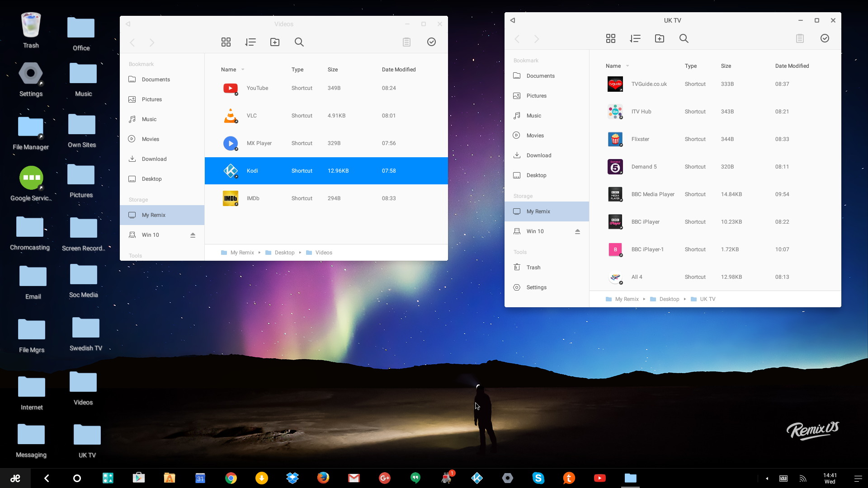Open YouTube shortcut in Videos window
Viewport: 868px width, 488px height.
pyautogui.click(x=326, y=88)
